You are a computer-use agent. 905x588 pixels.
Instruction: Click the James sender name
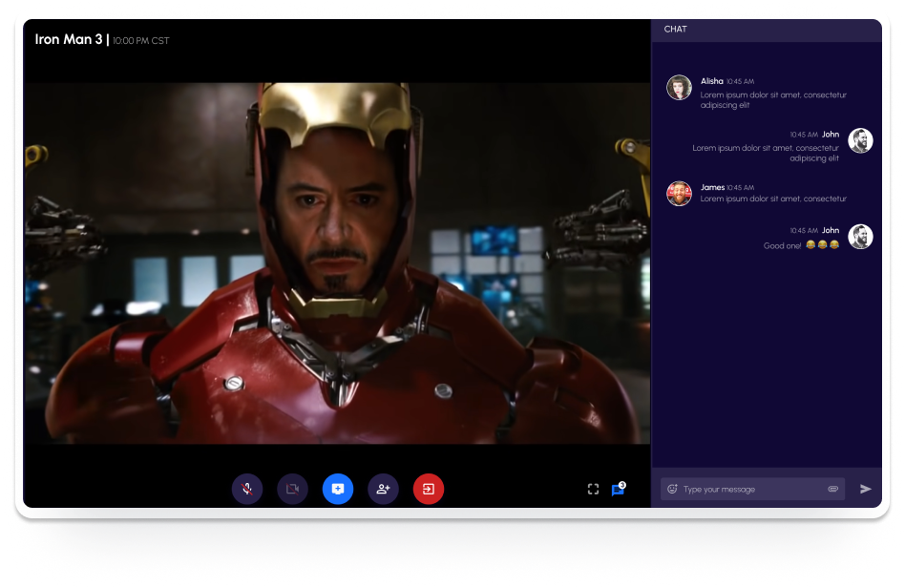(712, 187)
